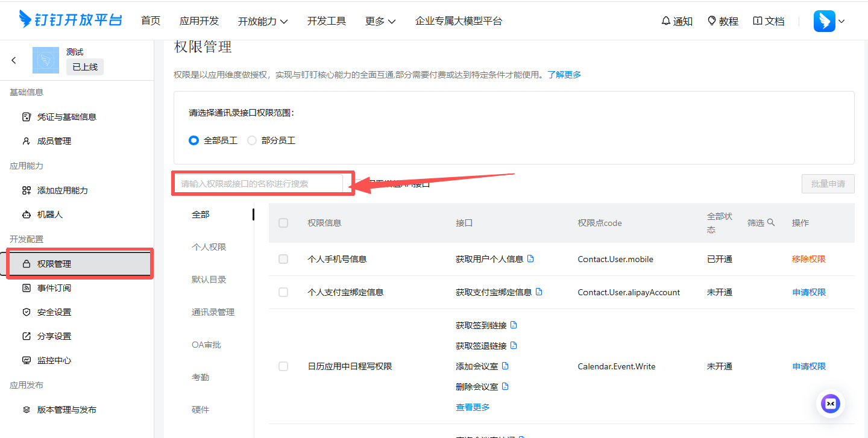Click the 添加应用能力 grid icon

[26, 190]
